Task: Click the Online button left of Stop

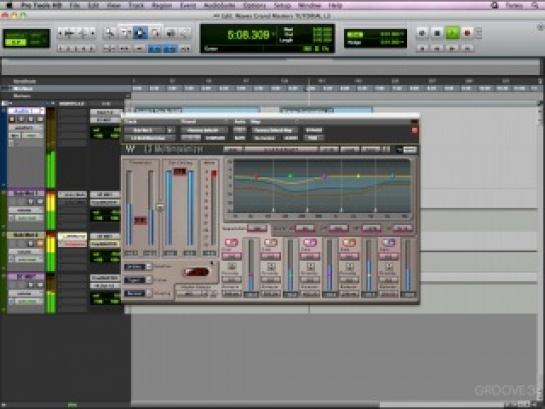Action: tap(422, 33)
